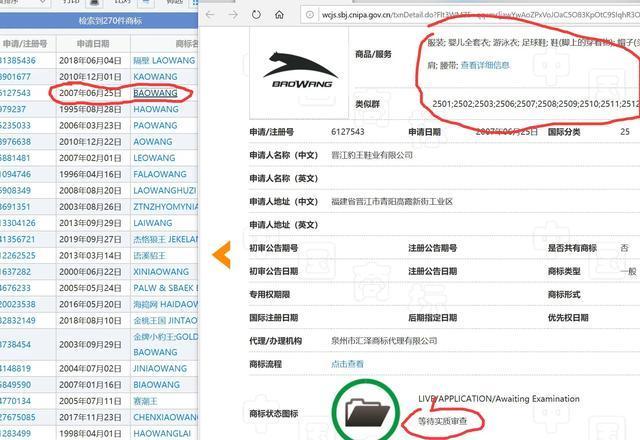Reload the page with the refresh icon
The height and width of the screenshot is (440, 640).
[x=256, y=15]
